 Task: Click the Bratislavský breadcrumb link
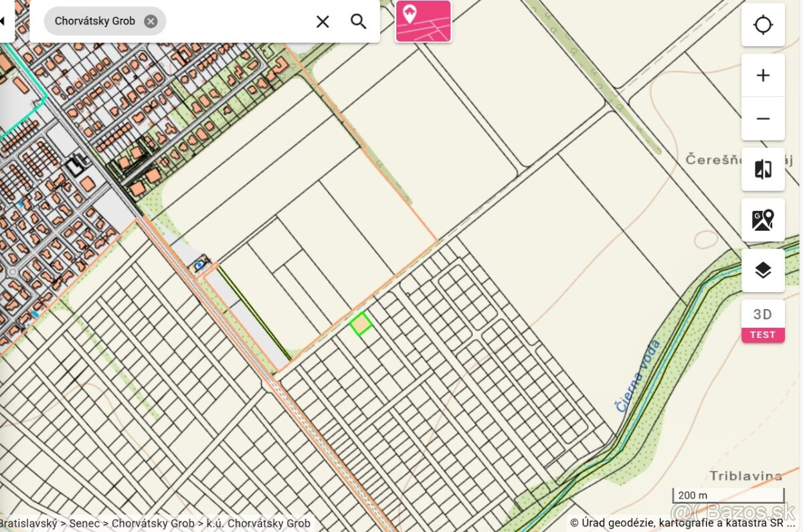28,523
